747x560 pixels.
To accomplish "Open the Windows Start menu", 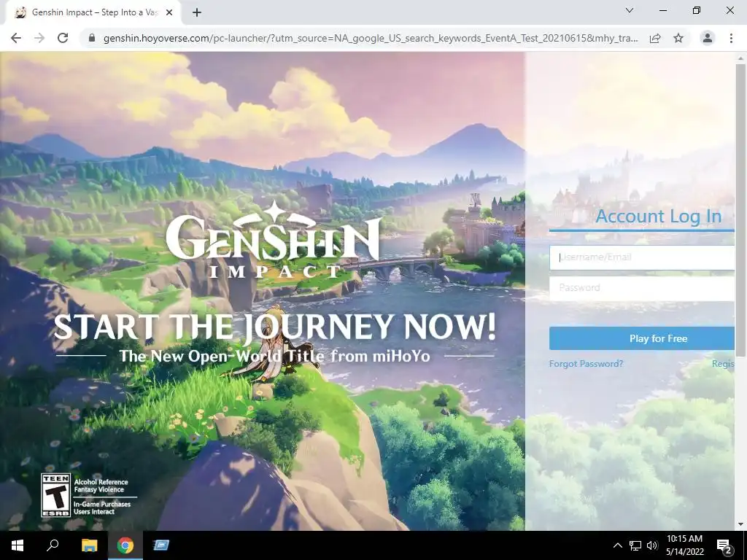I will pyautogui.click(x=18, y=545).
